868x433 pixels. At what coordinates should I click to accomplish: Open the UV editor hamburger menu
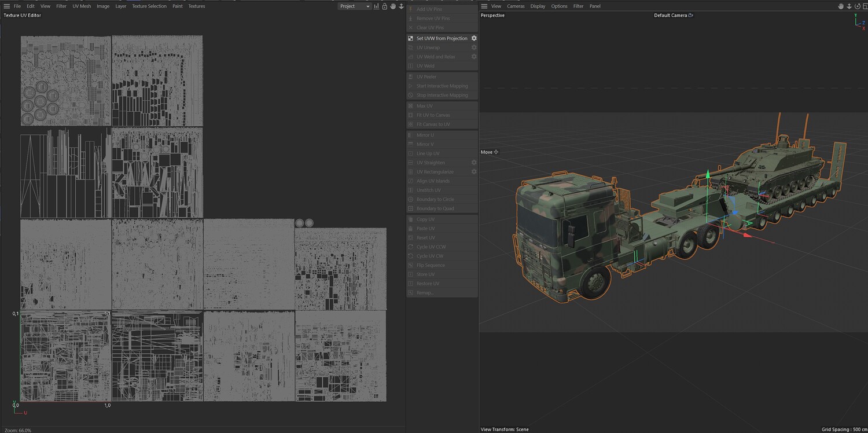(x=7, y=6)
